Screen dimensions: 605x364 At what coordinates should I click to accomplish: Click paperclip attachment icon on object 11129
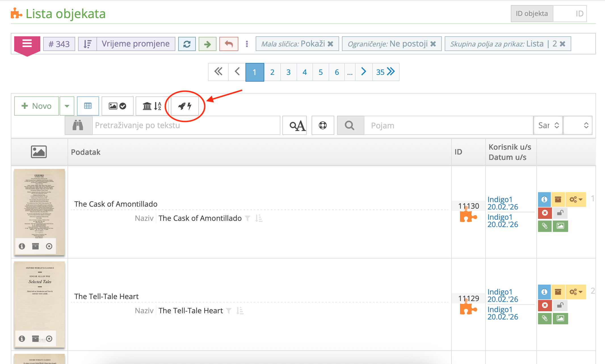(x=544, y=319)
